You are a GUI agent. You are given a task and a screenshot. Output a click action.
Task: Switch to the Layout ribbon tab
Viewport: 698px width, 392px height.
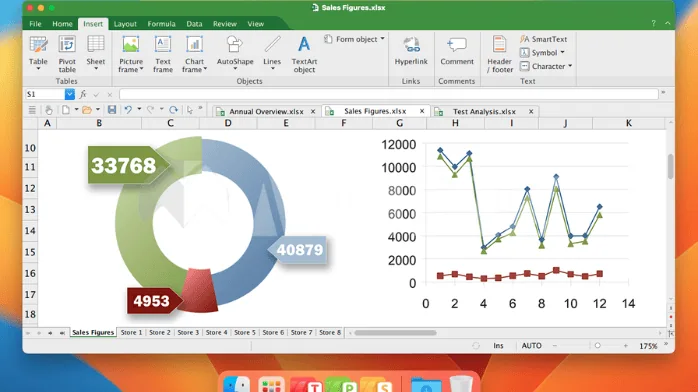(125, 24)
